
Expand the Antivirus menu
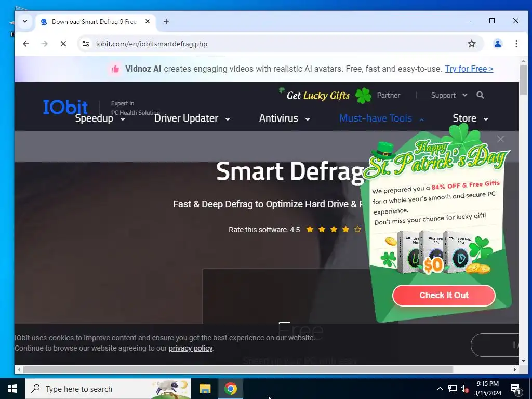pos(284,118)
